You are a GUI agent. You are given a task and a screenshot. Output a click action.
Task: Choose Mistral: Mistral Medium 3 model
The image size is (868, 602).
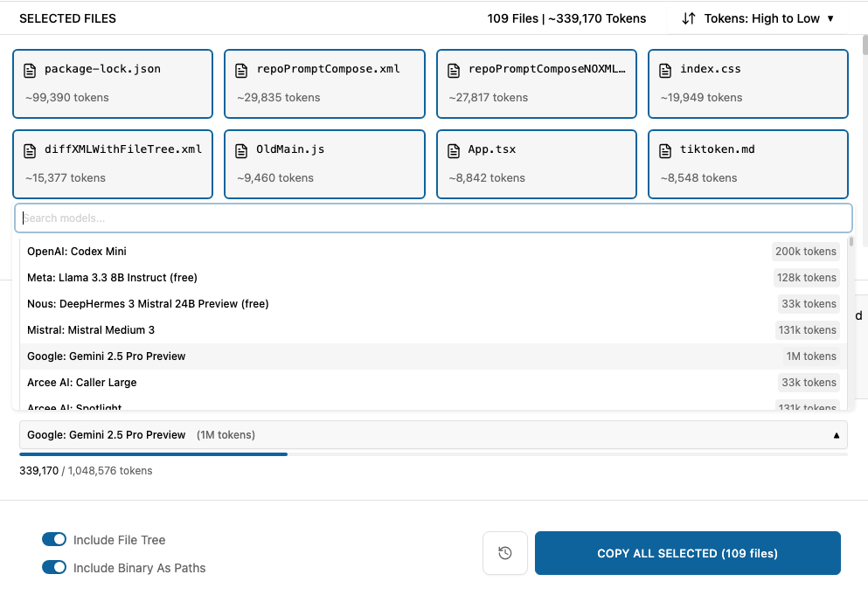pyautogui.click(x=91, y=330)
